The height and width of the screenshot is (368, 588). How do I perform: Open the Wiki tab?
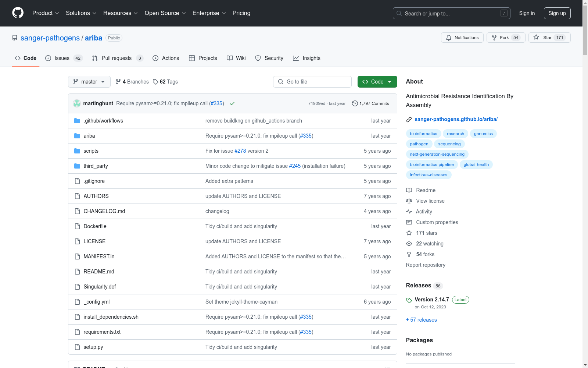click(236, 58)
